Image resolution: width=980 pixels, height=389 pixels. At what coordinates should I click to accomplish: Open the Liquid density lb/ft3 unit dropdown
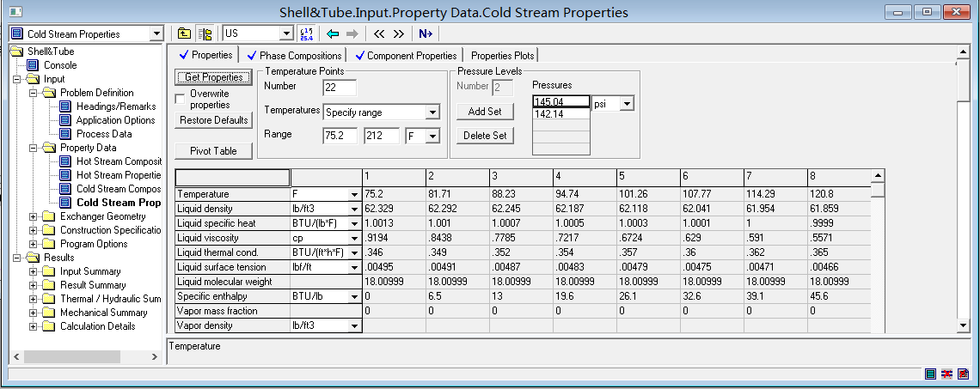(x=355, y=209)
